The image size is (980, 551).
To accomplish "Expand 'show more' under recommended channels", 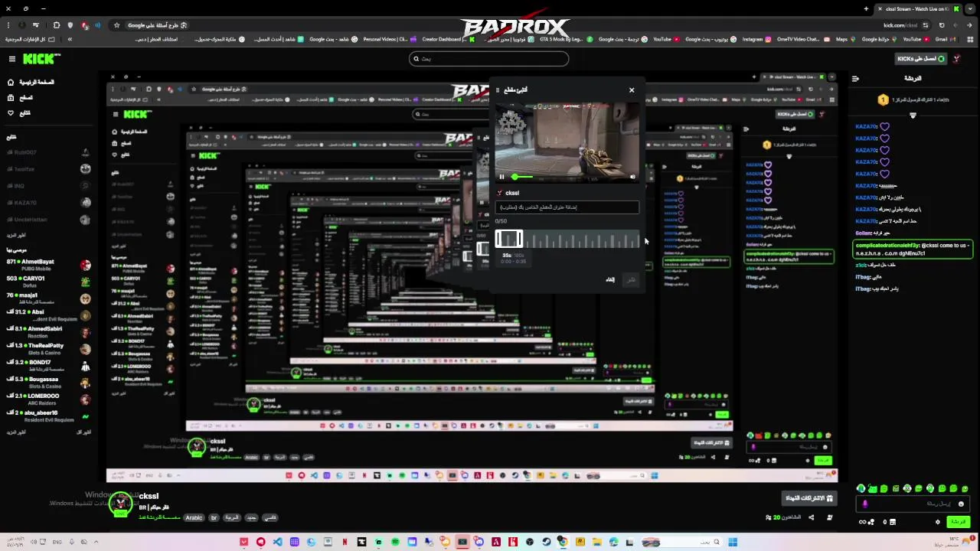I will pyautogui.click(x=16, y=432).
